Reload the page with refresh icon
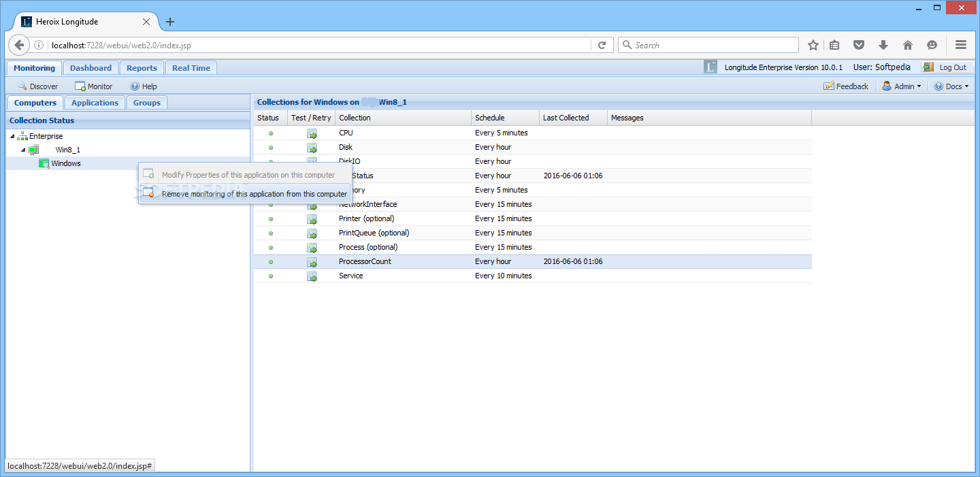 pyautogui.click(x=602, y=45)
